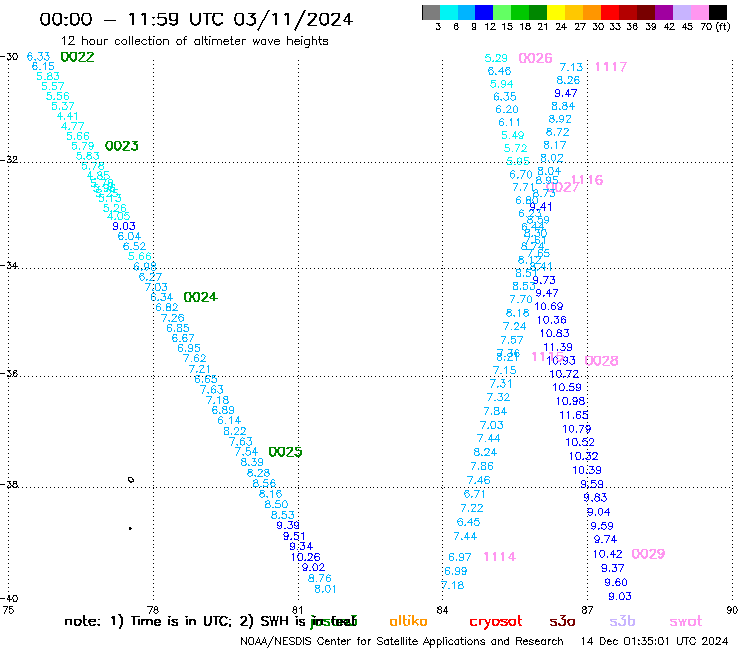The height and width of the screenshot is (650, 740).
Task: Select the pink pass label 1116
Action: 587,180
